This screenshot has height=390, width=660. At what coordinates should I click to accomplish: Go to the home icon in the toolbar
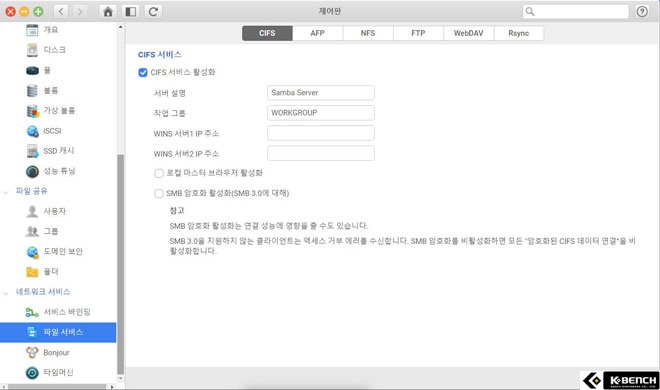coord(108,11)
